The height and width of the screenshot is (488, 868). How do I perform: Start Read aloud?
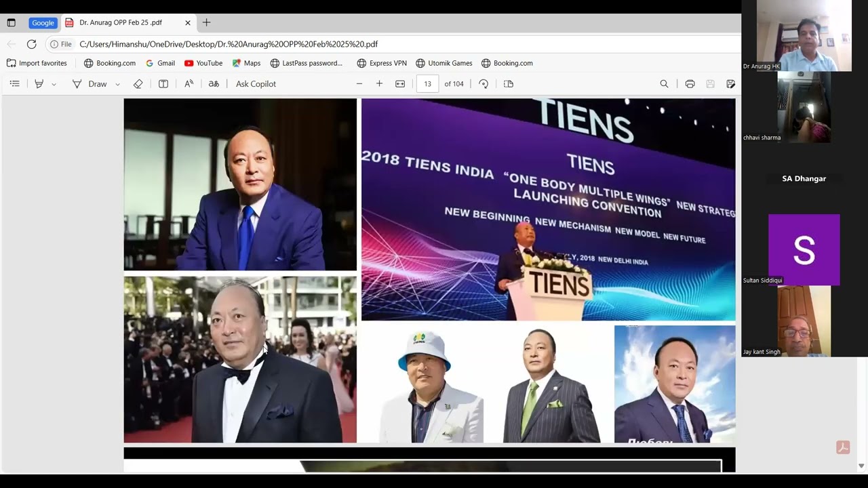coord(189,84)
